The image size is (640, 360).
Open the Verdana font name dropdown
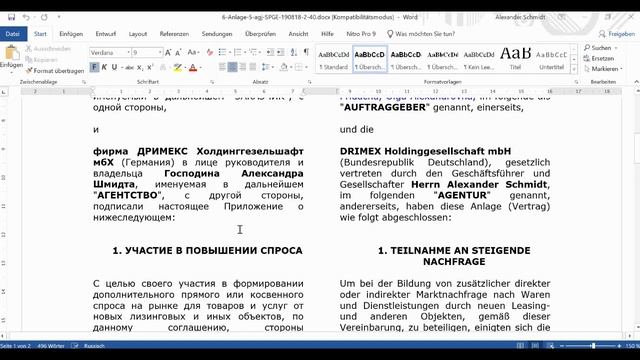pyautogui.click(x=128, y=53)
